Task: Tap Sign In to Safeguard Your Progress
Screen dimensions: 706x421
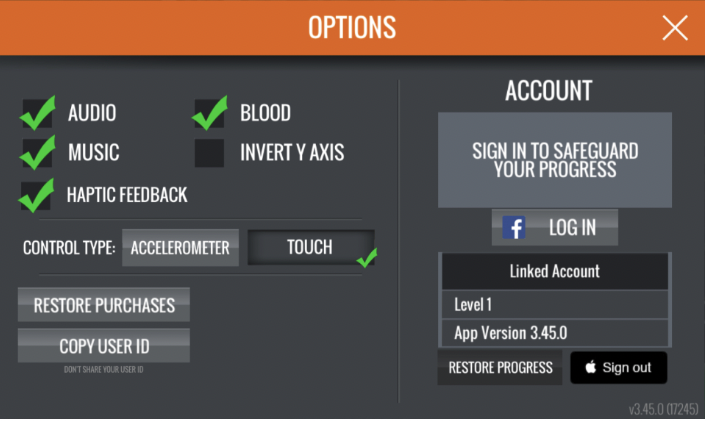Action: tap(554, 160)
